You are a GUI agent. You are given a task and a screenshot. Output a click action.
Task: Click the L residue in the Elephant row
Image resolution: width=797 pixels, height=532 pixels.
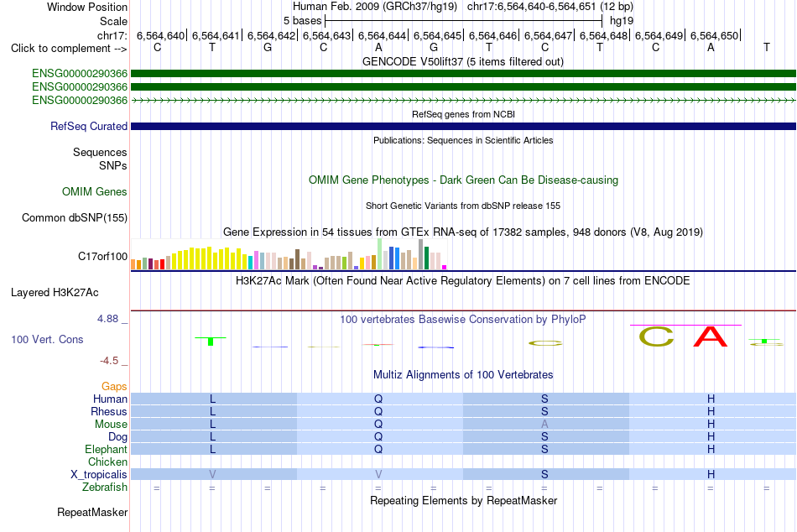pyautogui.click(x=212, y=449)
